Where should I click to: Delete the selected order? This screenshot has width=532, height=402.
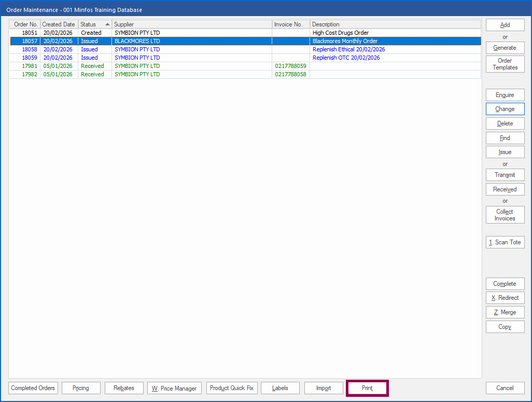click(505, 123)
